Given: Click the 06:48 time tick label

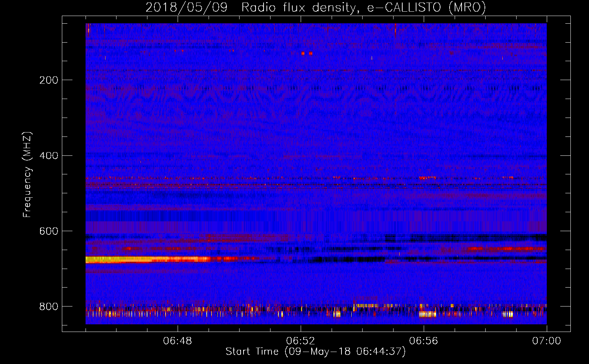Looking at the screenshot, I should (178, 341).
